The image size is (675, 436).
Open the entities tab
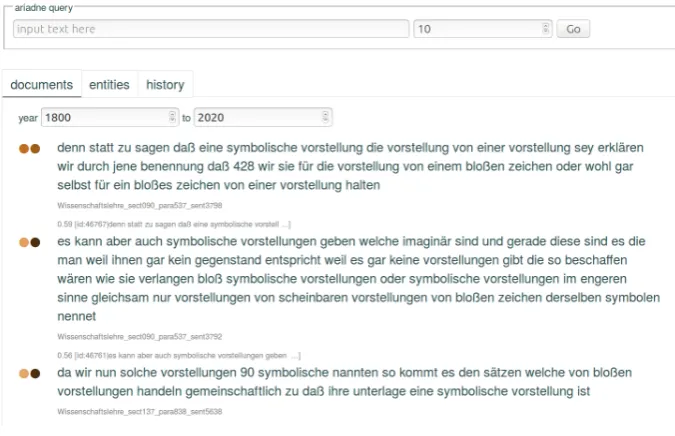[109, 85]
